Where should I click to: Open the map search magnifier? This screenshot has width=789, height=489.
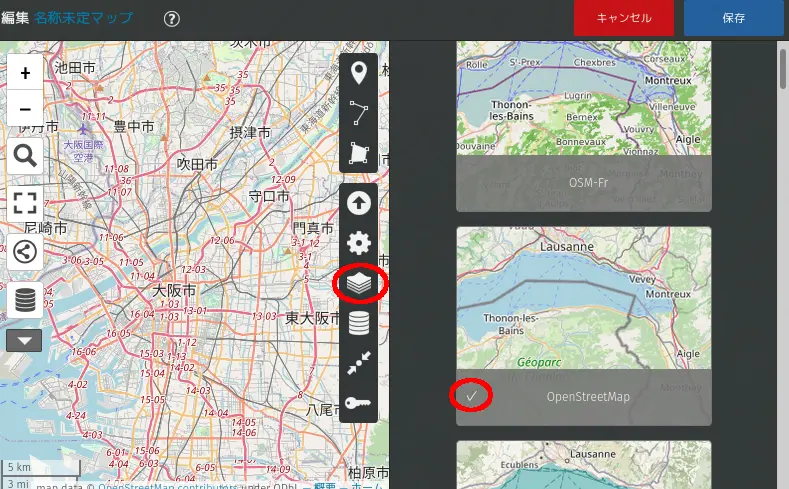pyautogui.click(x=25, y=156)
